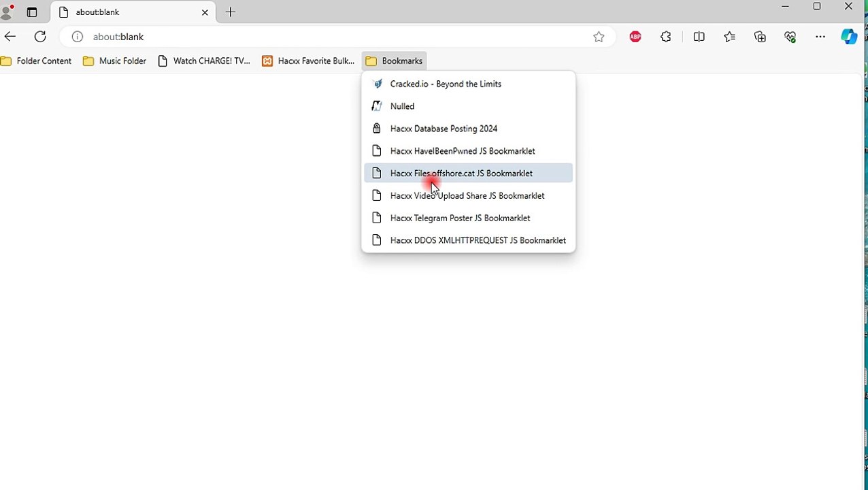The height and width of the screenshot is (490, 868).
Task: Click page icon beside Telegram Poster bookmarklet
Action: point(377,218)
